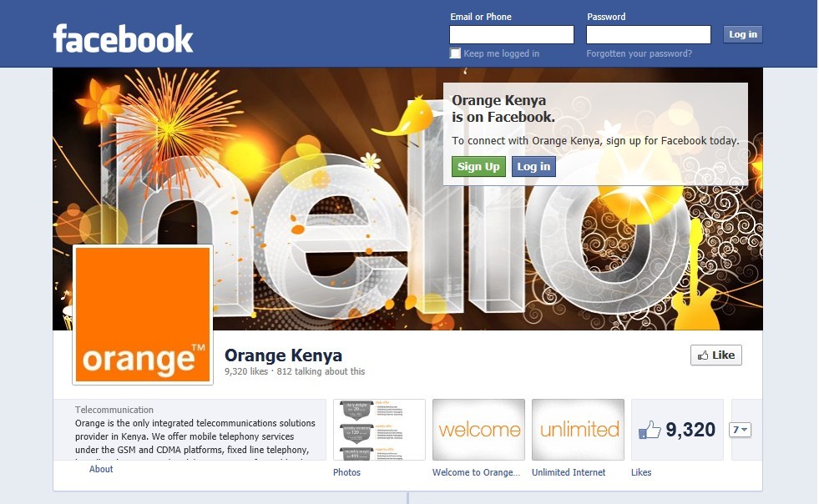The width and height of the screenshot is (819, 504).
Task: Click the Log in button in header
Action: coord(743,34)
